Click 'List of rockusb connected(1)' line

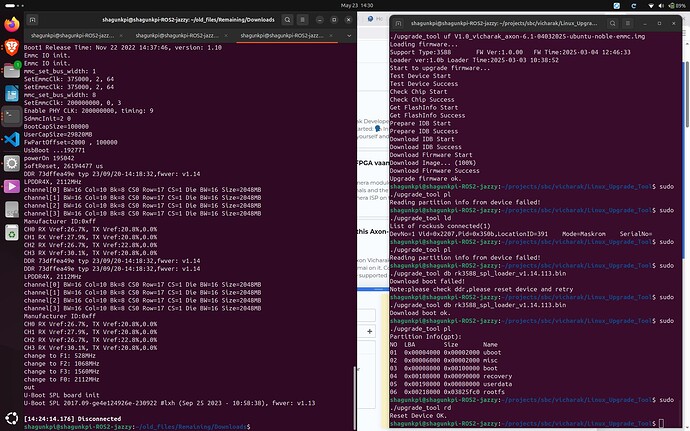click(x=440, y=226)
